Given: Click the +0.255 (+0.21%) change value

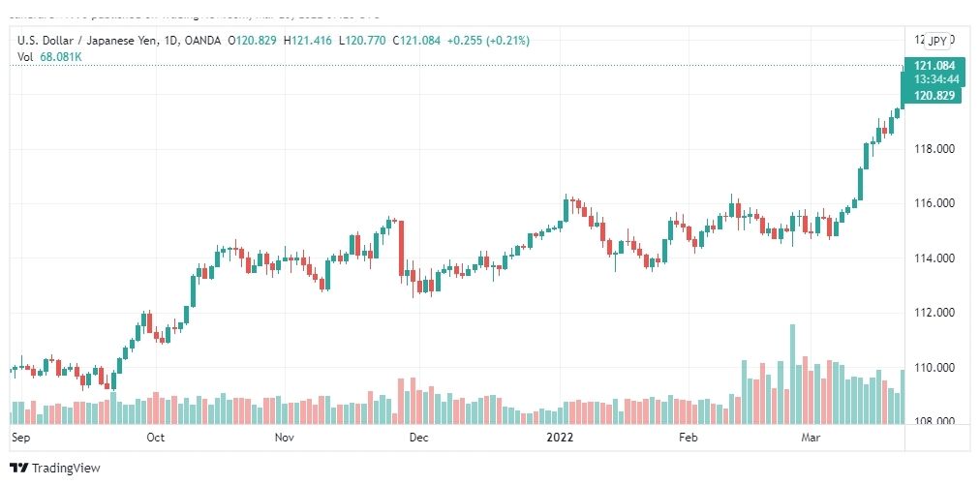Looking at the screenshot, I should (x=488, y=41).
